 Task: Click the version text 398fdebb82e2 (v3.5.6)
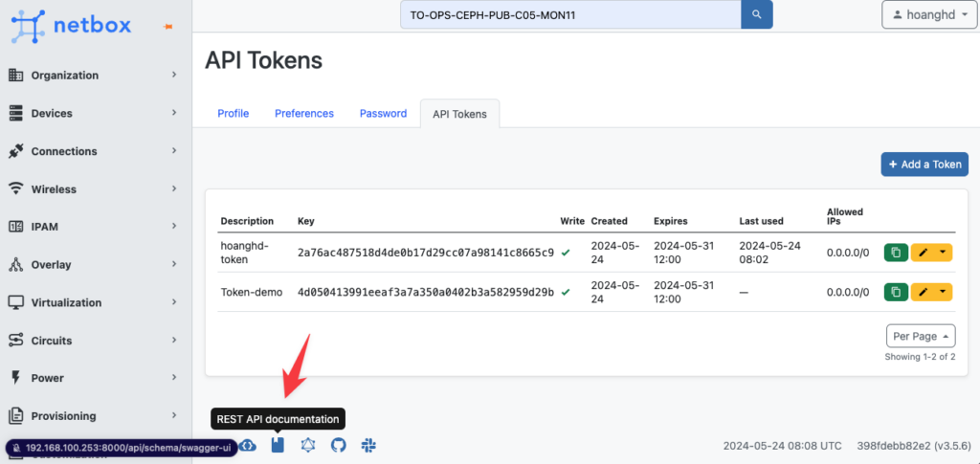click(913, 446)
